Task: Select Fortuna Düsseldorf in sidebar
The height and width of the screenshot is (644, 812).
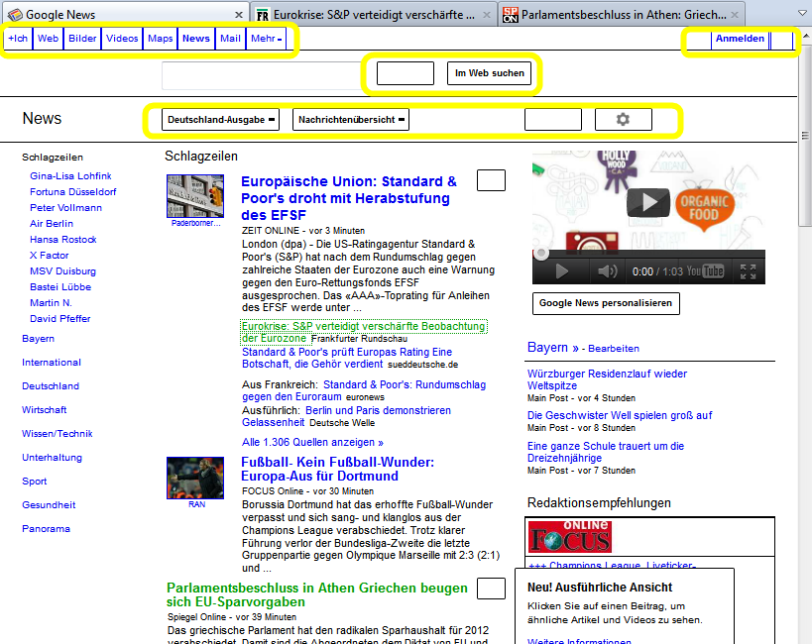Action: coord(73,192)
